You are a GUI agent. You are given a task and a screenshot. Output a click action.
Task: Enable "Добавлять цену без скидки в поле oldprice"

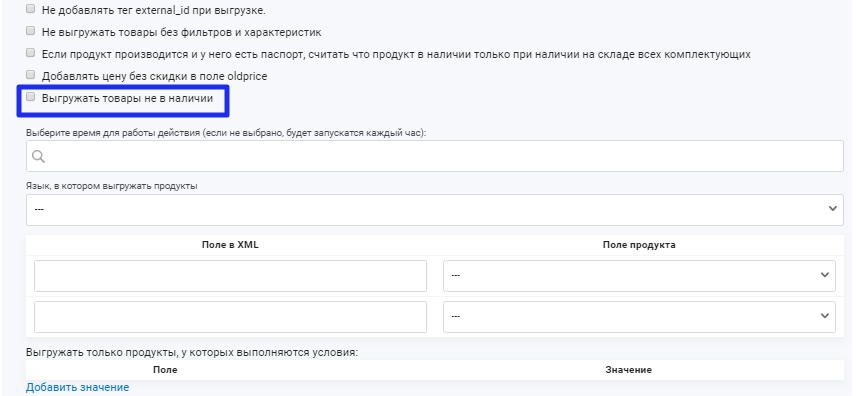coord(31,75)
